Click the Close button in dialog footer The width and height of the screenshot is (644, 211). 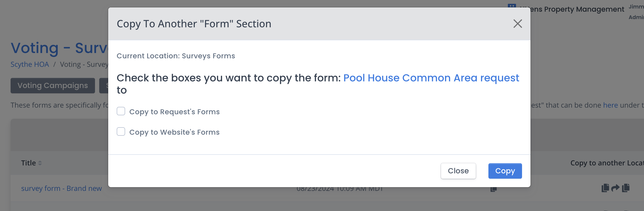(x=458, y=171)
